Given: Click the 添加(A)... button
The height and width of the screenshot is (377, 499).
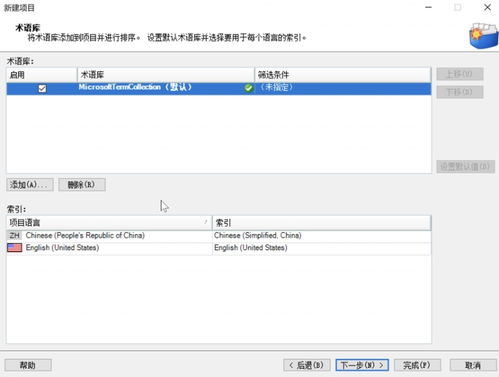Looking at the screenshot, I should pyautogui.click(x=30, y=185).
